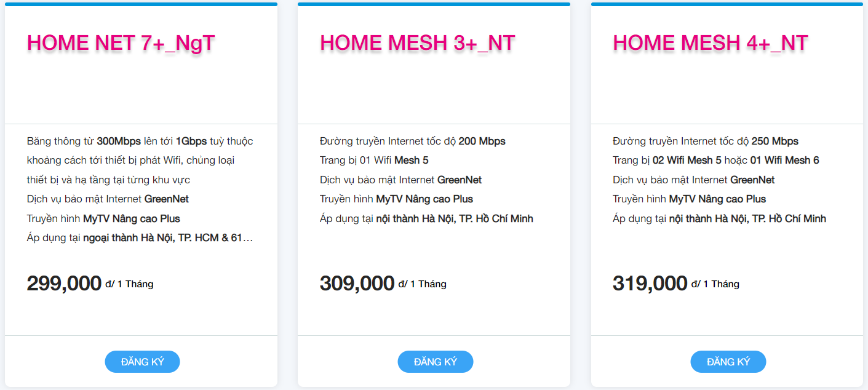Open the HOME NET 7+_NgT plan title
This screenshot has height=390, width=868.
(121, 43)
